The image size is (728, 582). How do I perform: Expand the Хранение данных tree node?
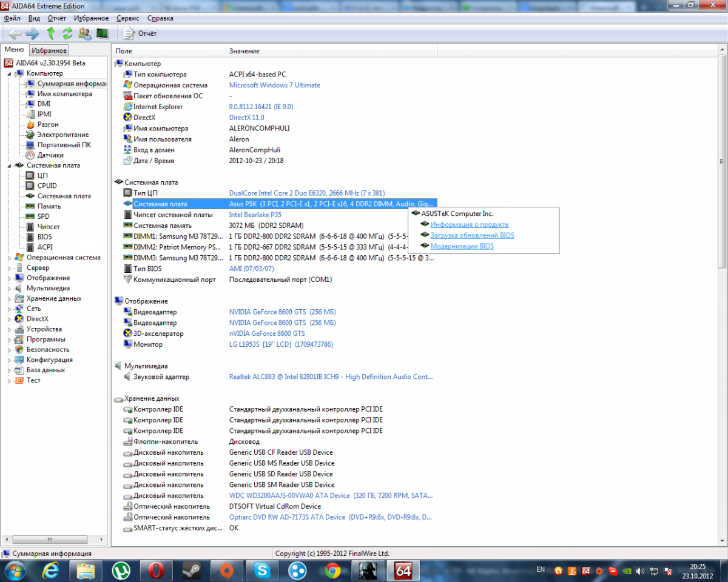pyautogui.click(x=9, y=299)
